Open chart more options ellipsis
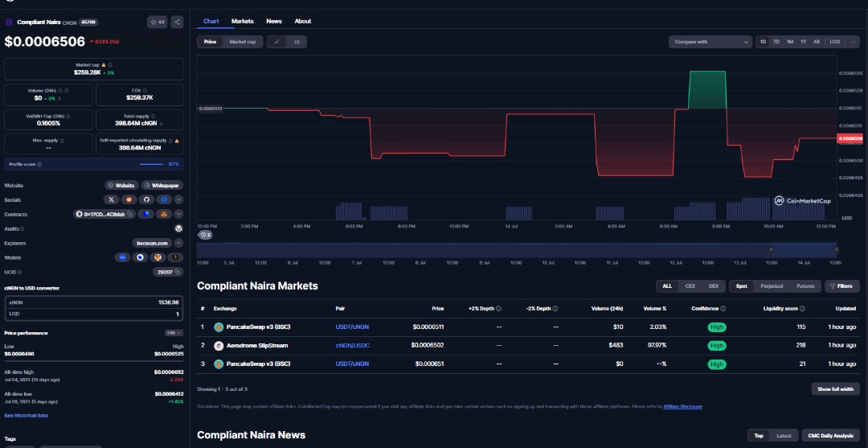Image resolution: width=868 pixels, height=448 pixels. coord(853,42)
